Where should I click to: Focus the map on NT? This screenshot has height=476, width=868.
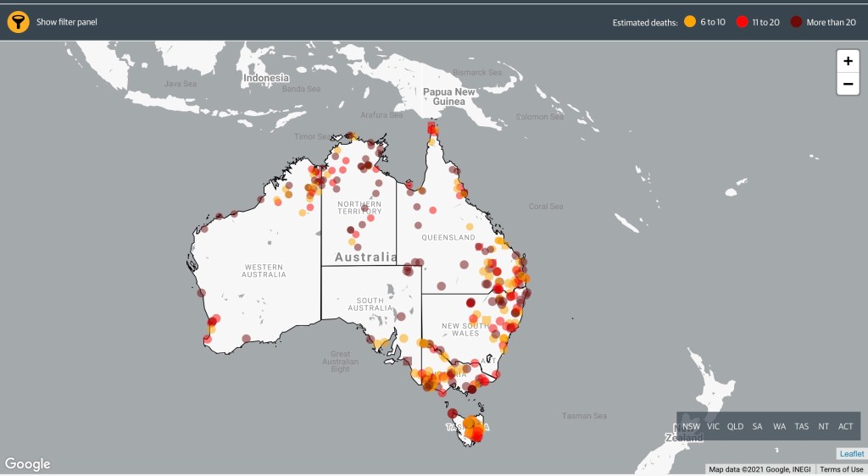pyautogui.click(x=824, y=426)
